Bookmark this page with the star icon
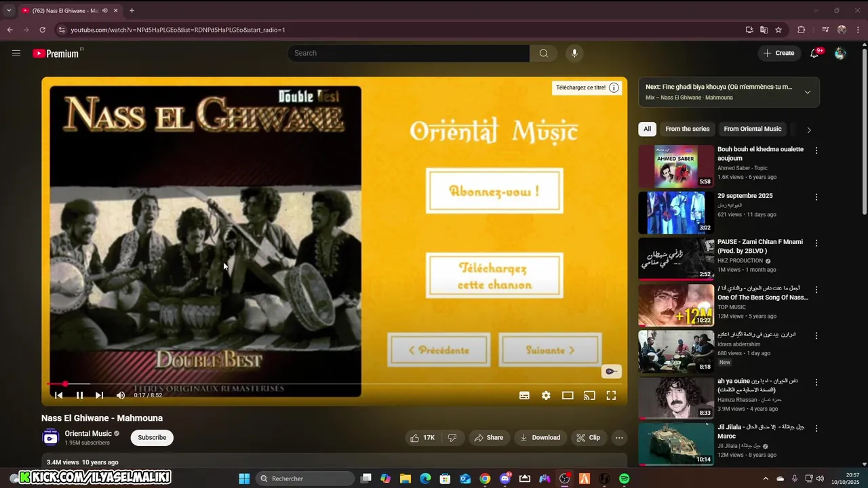The height and width of the screenshot is (488, 868). pyautogui.click(x=778, y=30)
